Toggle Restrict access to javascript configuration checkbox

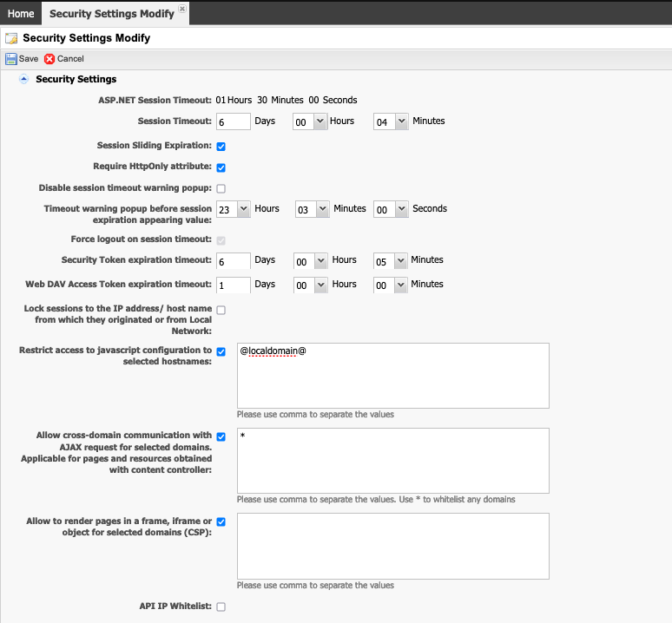tap(221, 351)
